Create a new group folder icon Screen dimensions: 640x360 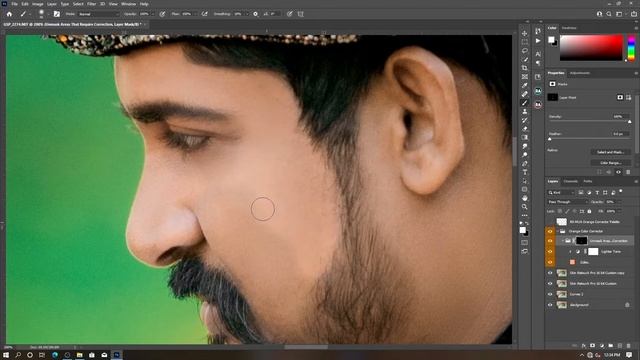pyautogui.click(x=611, y=346)
